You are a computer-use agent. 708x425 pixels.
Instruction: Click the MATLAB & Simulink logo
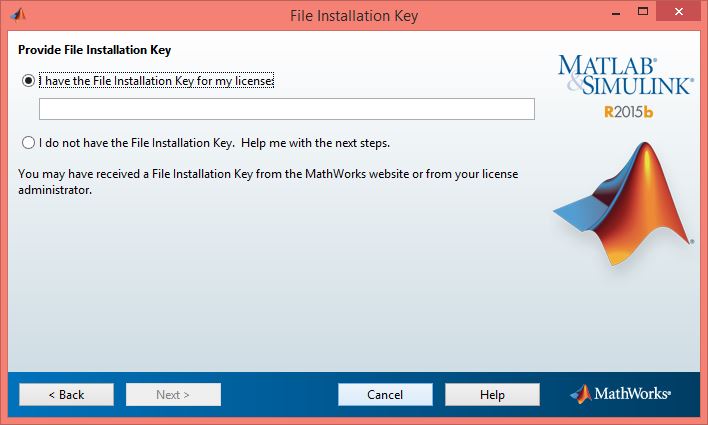625,75
